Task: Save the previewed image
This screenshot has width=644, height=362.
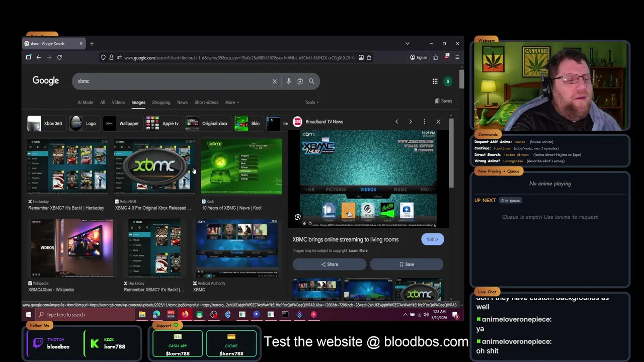Action: 407,264
